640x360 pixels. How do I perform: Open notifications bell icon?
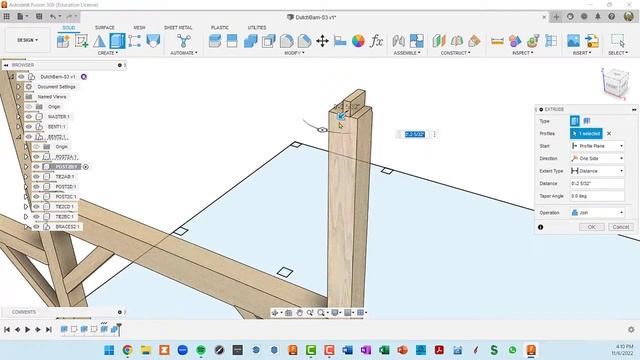click(598, 17)
